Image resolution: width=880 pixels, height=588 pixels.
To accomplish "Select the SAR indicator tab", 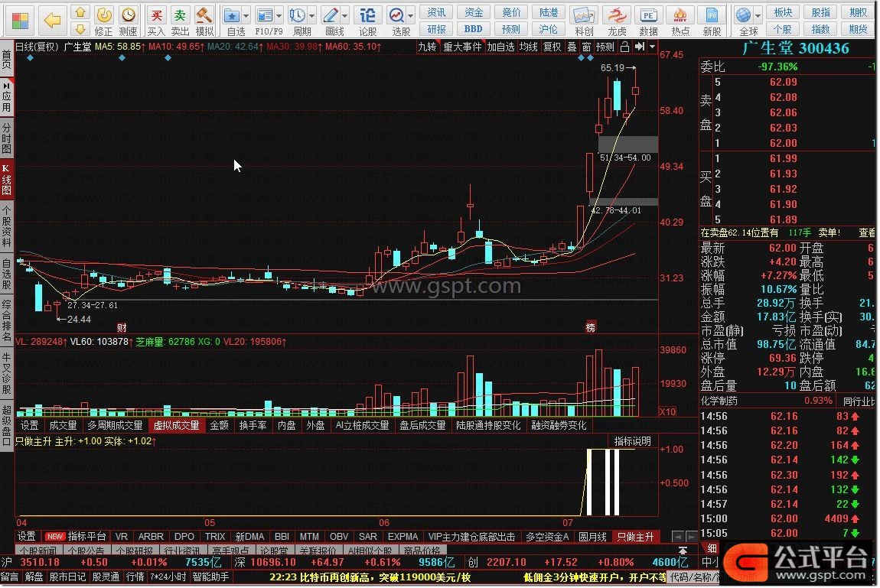I will (367, 537).
